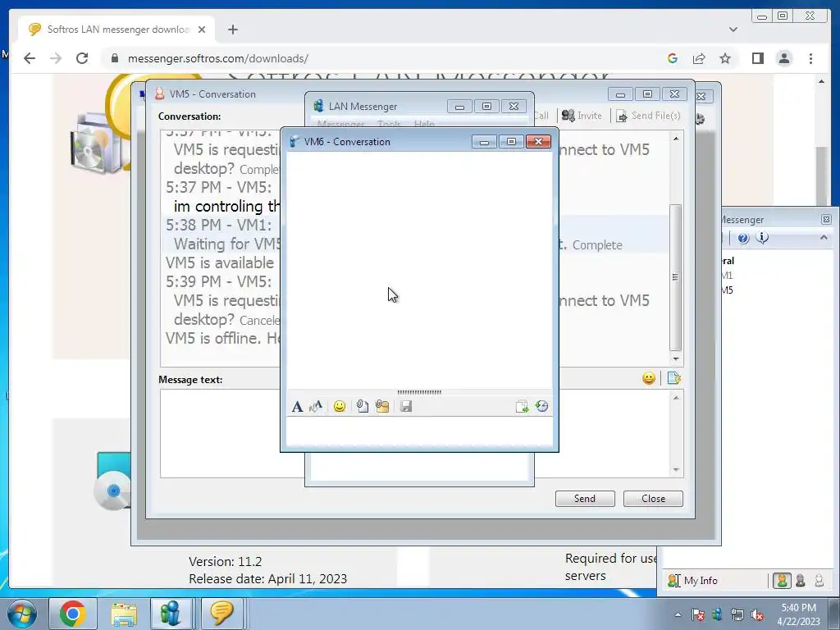Open the Chrome profile avatar

point(784,58)
